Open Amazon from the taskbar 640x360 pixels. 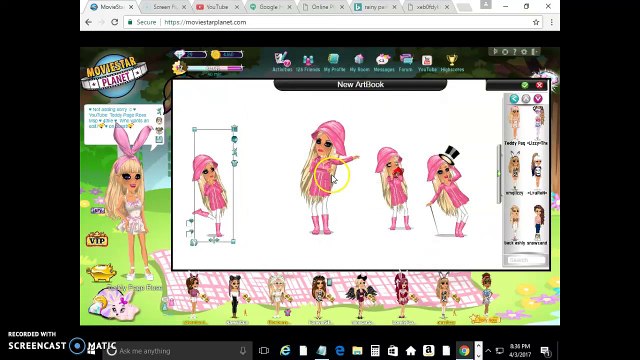[428, 351]
